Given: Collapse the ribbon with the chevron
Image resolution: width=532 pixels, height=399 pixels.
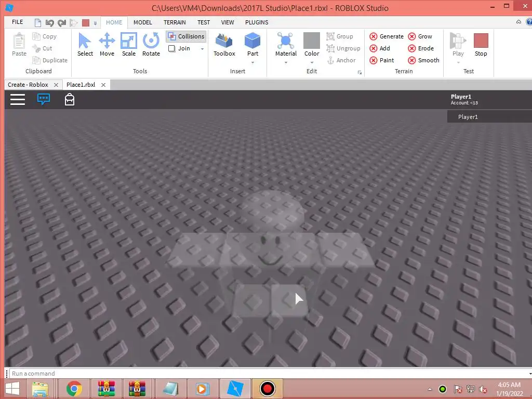Looking at the screenshot, I should click(518, 22).
